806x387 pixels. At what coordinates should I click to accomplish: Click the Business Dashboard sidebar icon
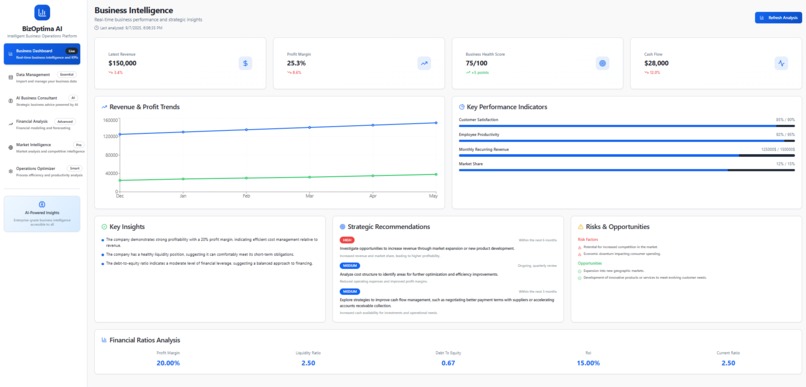(10, 54)
